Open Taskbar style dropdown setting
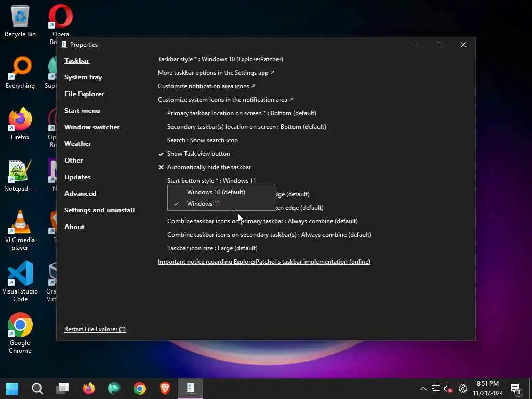 coord(220,59)
